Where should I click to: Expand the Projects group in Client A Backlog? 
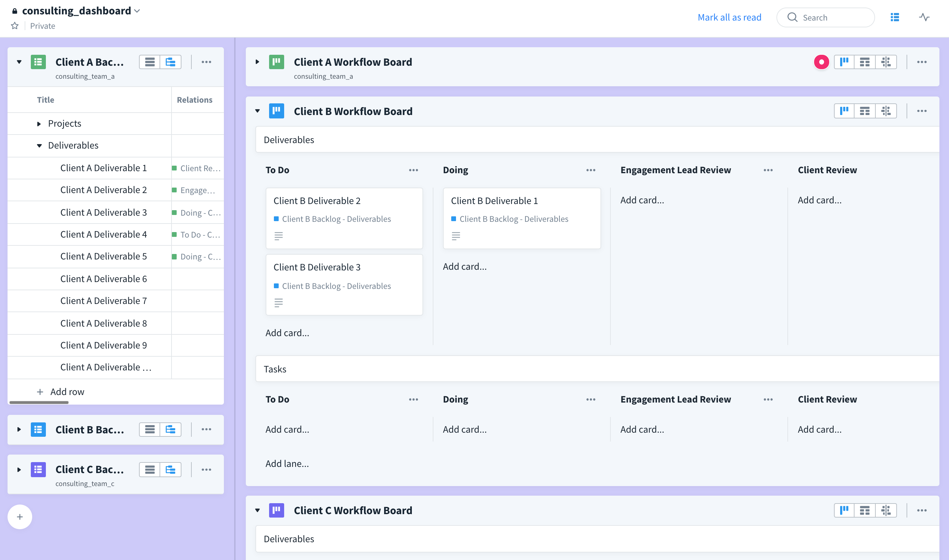(39, 123)
